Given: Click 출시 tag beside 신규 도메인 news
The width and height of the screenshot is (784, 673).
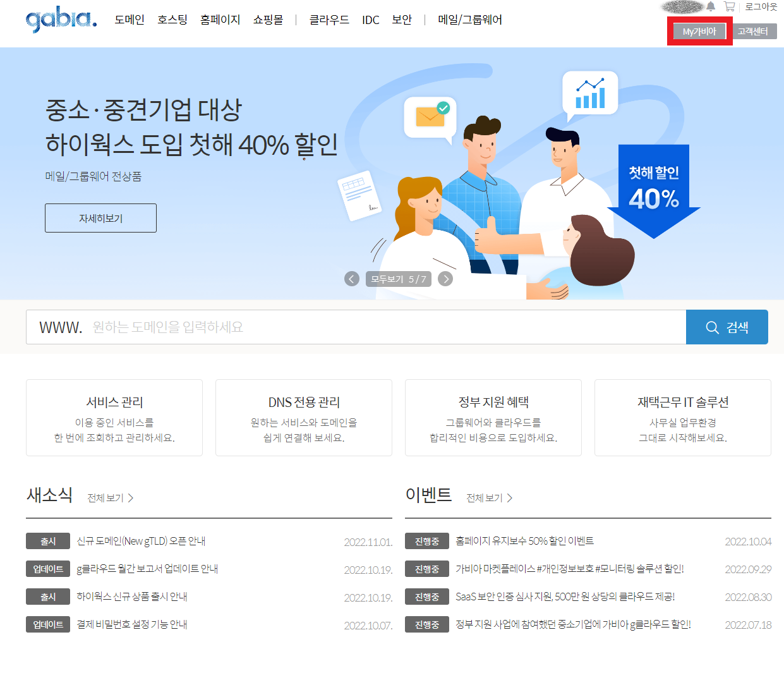Looking at the screenshot, I should pyautogui.click(x=48, y=541).
